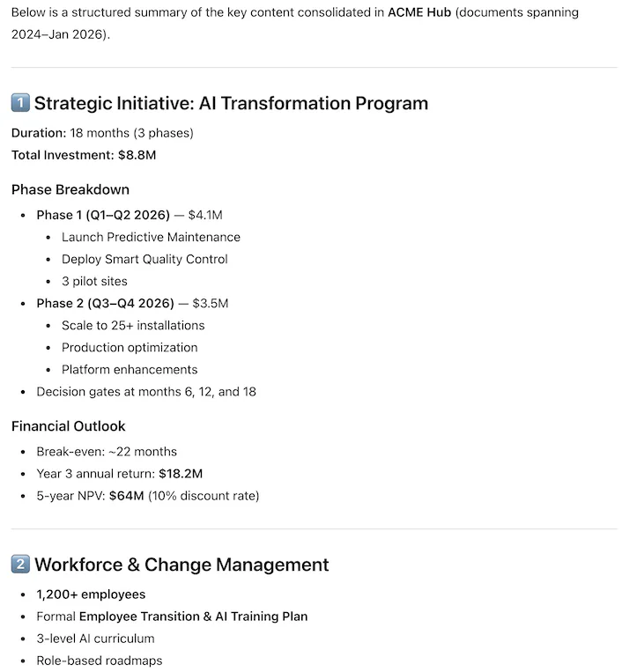Click the Phase Breakdown subheading
The height and width of the screenshot is (672, 622).
[x=70, y=189]
